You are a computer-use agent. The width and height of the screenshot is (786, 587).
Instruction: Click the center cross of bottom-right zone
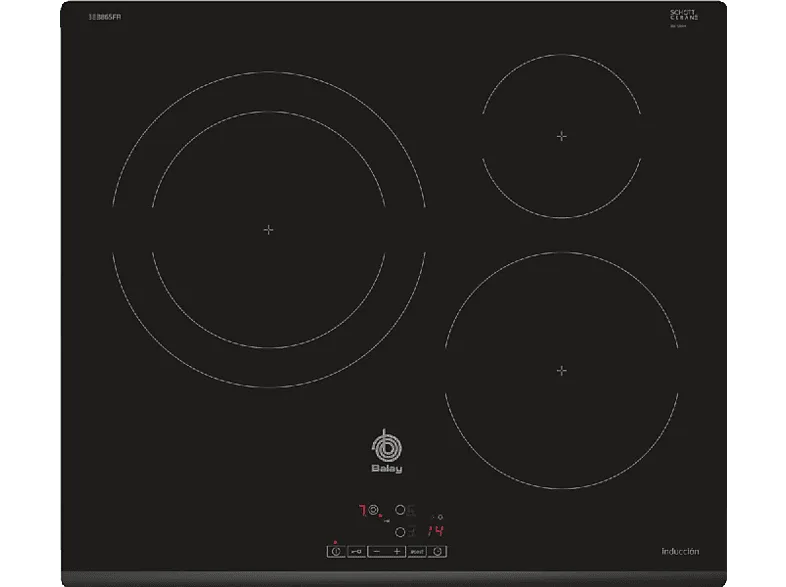point(562,370)
